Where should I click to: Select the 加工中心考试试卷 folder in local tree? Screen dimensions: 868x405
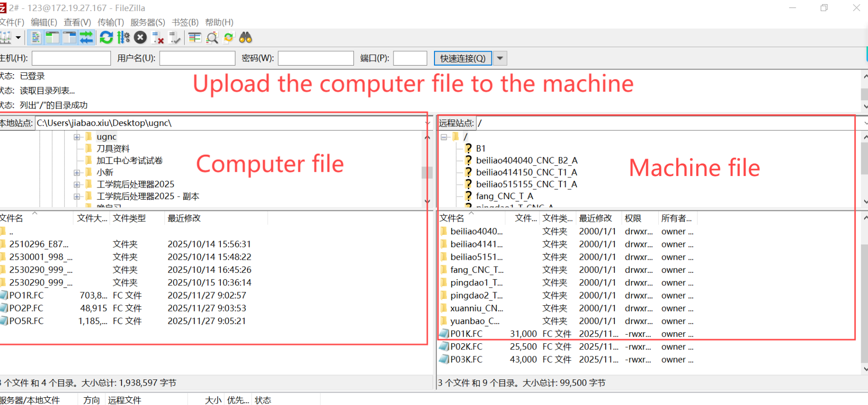point(130,161)
